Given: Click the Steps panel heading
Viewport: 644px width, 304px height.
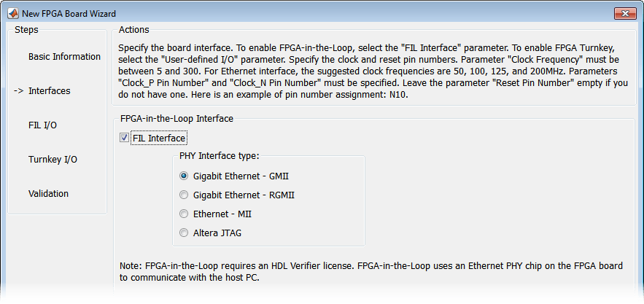Looking at the screenshot, I should [26, 30].
